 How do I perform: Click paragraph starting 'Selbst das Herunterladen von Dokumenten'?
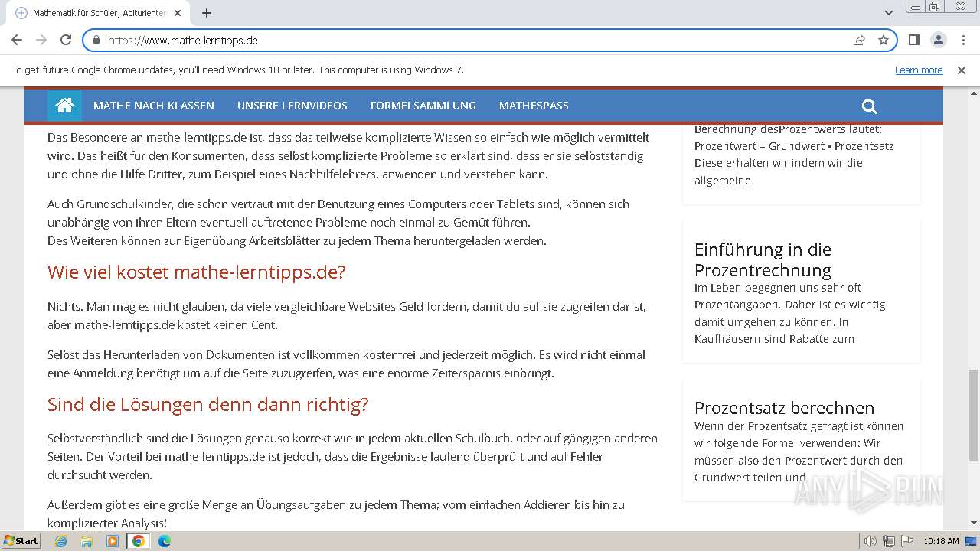347,364
